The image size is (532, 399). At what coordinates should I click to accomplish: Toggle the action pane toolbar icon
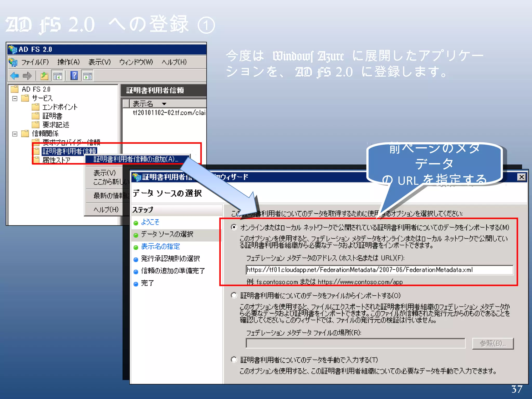click(x=88, y=76)
